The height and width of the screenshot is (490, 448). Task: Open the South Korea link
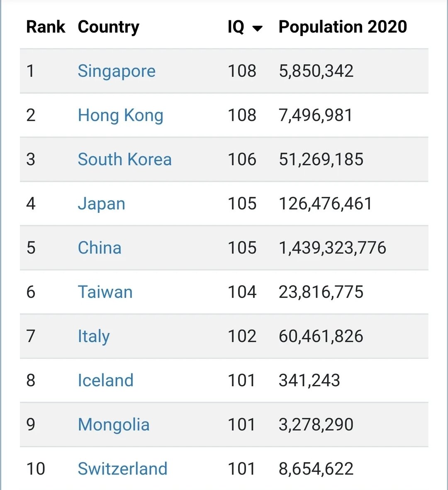click(x=125, y=159)
